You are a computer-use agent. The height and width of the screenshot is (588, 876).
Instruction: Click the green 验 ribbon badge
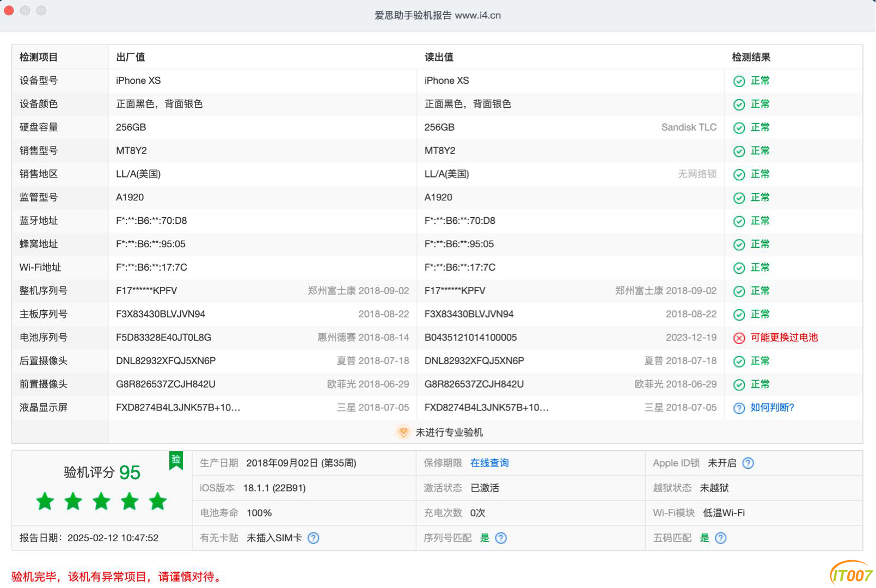(x=176, y=460)
